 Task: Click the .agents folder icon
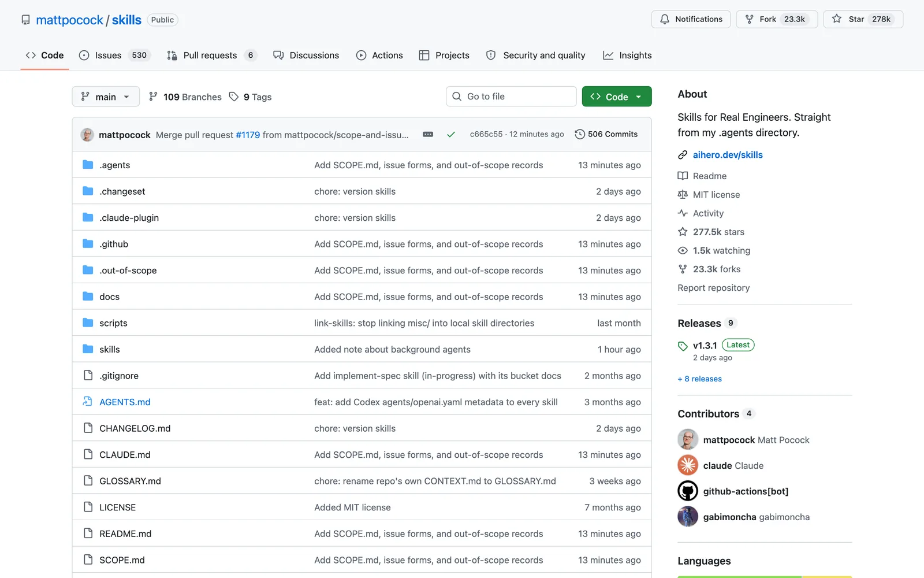[88, 165]
